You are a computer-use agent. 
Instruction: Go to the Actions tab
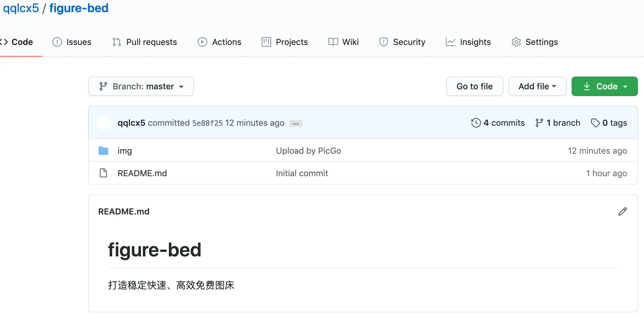(x=220, y=42)
